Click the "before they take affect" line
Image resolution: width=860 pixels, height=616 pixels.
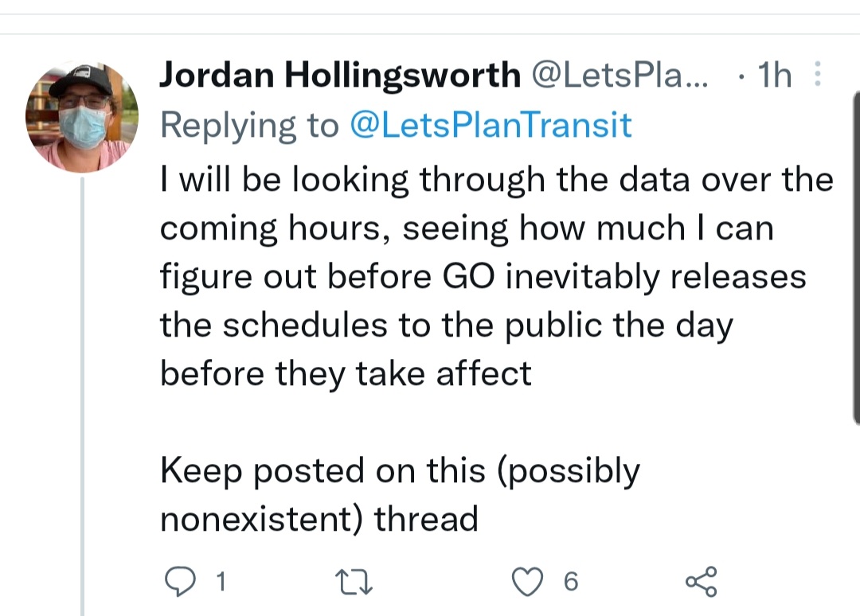[x=346, y=373]
